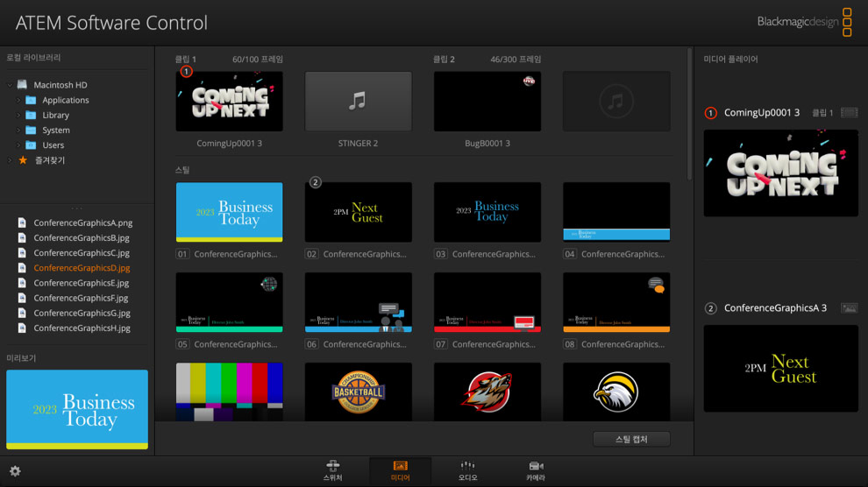Click the STINGER 2 audio note icon
This screenshot has height=487, width=868.
point(358,102)
